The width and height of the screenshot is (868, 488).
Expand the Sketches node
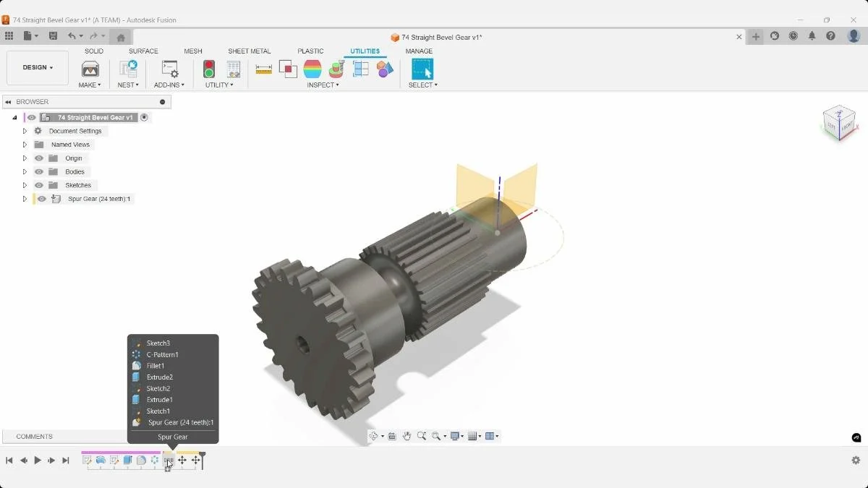(25, 185)
